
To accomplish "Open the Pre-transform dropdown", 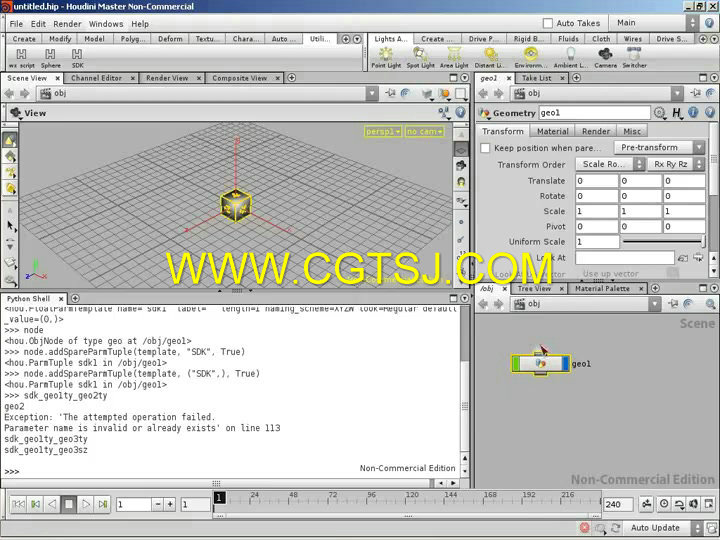I will pyautogui.click(x=659, y=147).
